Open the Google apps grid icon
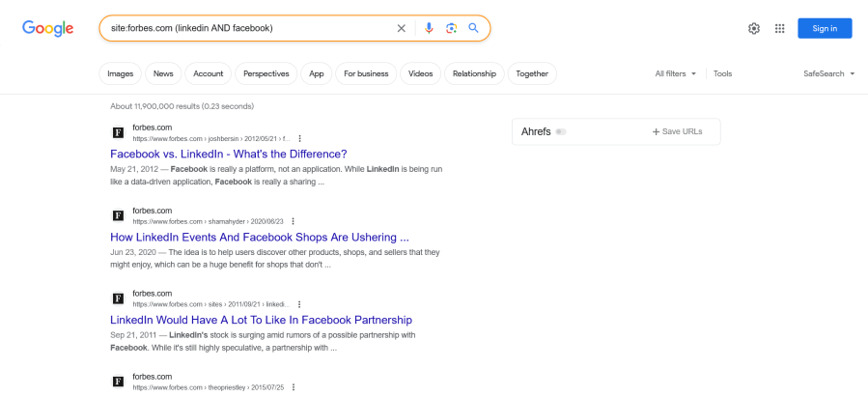868x397 pixels. tap(779, 28)
